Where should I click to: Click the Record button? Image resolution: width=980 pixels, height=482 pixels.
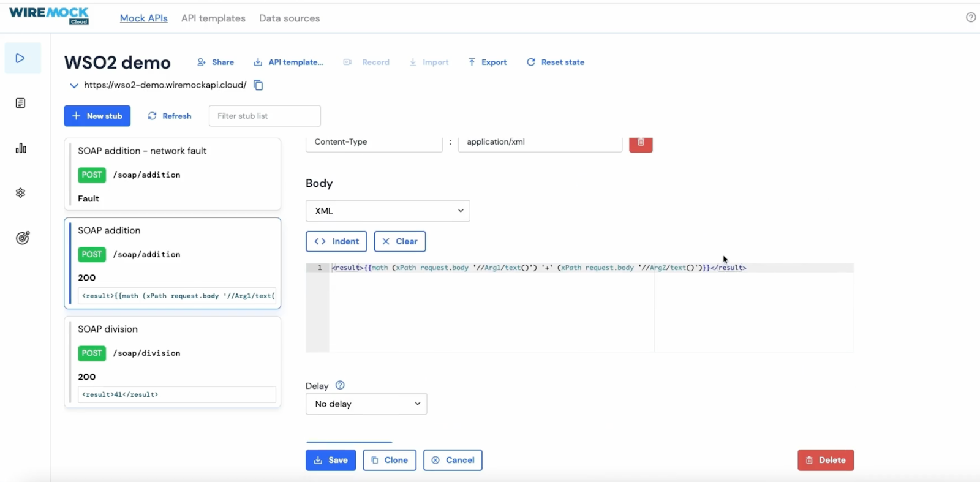(366, 62)
